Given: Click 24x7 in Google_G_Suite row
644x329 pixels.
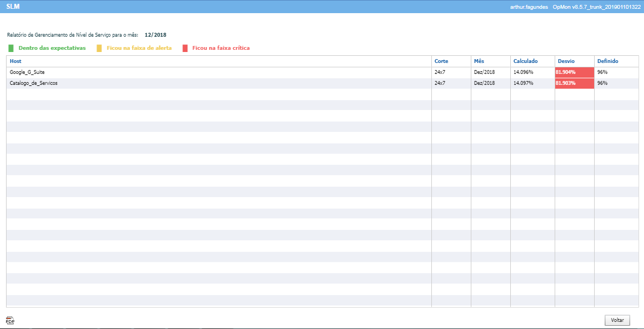Looking at the screenshot, I should [x=440, y=72].
